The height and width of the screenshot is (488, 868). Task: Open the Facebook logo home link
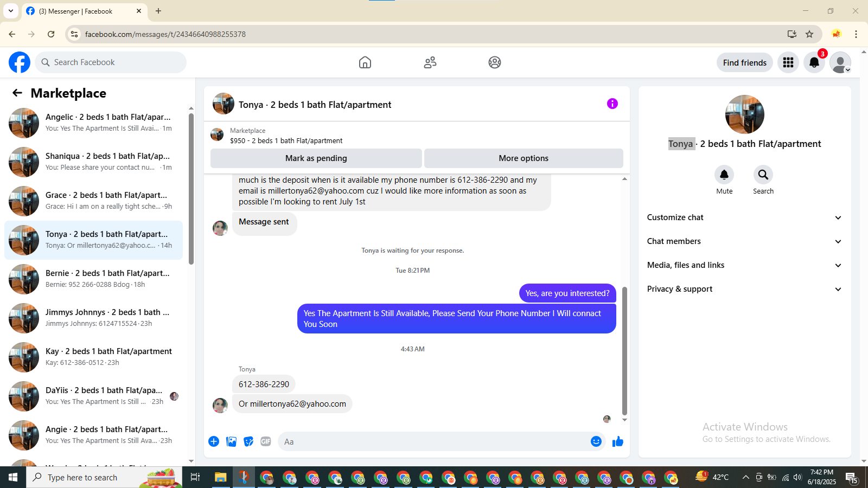click(20, 62)
